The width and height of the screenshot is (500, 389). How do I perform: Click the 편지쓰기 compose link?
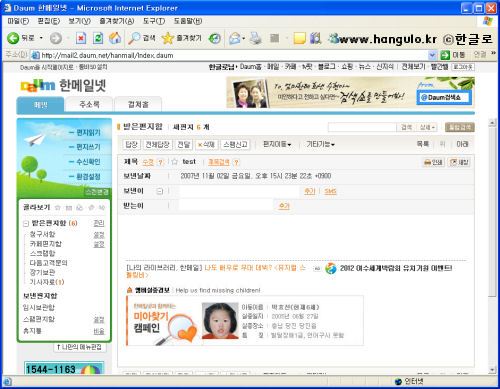(88, 147)
